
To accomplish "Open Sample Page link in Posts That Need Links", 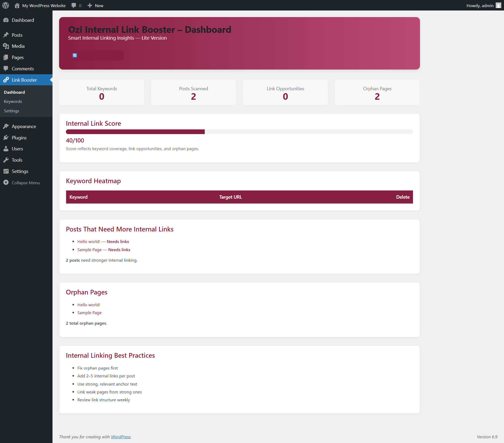I will coord(89,250).
